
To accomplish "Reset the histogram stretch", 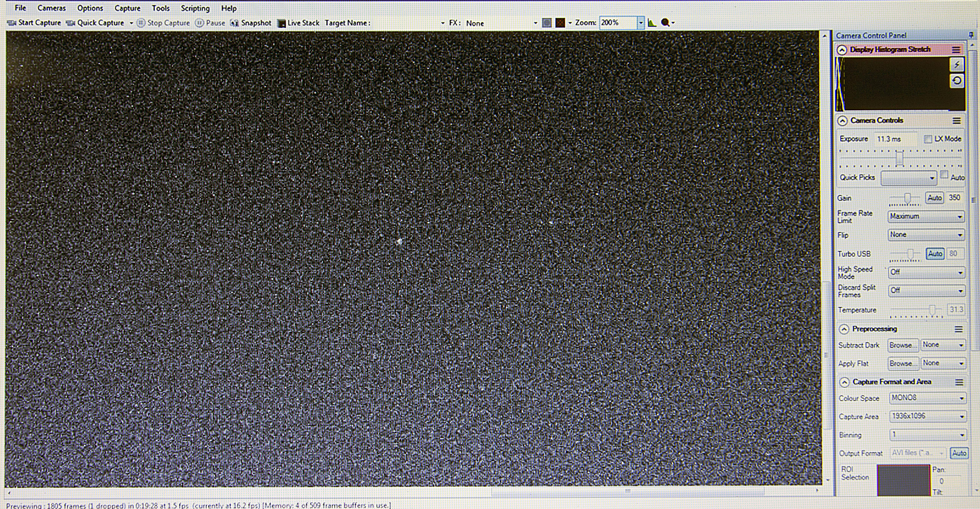I will click(956, 81).
